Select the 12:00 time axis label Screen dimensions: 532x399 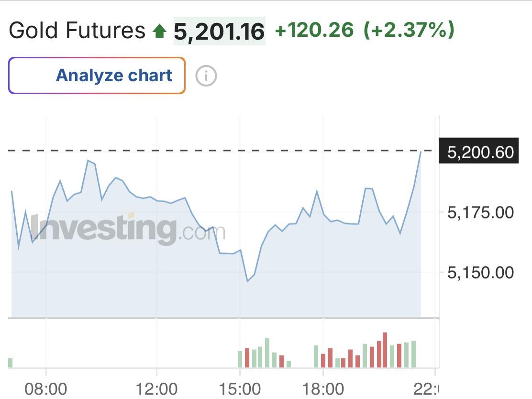point(156,389)
